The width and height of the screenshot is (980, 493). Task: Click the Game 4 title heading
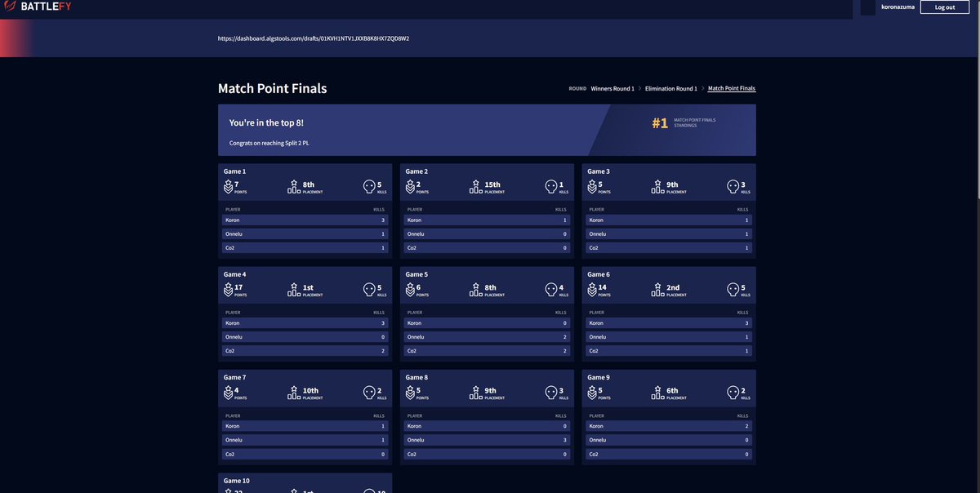234,274
